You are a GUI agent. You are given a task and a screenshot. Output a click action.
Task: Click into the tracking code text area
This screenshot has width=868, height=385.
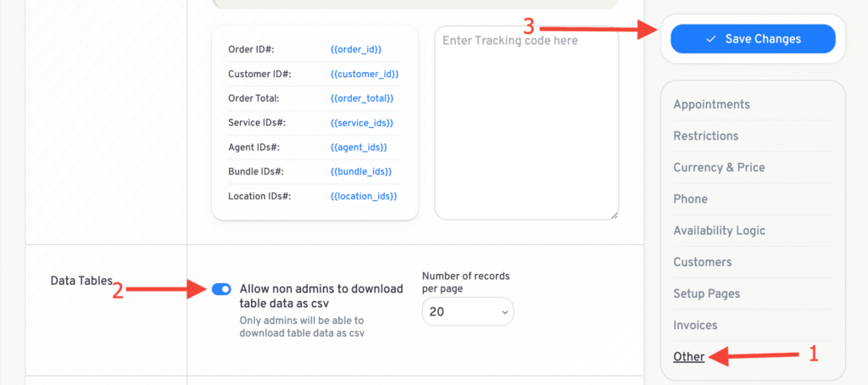pos(526,123)
